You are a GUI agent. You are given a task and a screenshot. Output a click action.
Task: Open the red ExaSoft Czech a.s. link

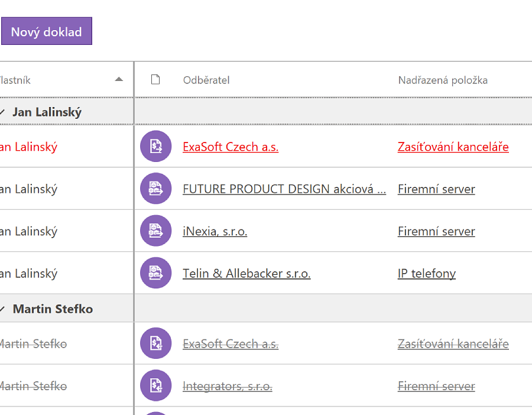(x=231, y=147)
